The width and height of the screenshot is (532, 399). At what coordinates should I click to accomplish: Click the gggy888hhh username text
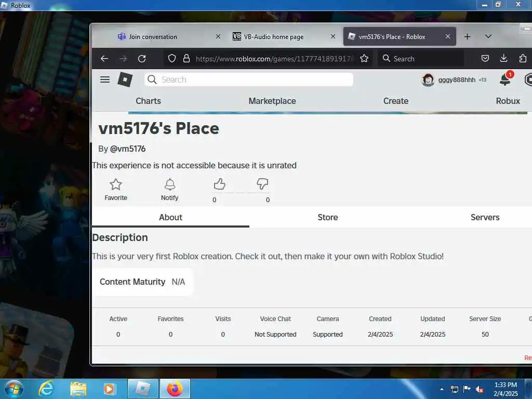[x=457, y=79]
